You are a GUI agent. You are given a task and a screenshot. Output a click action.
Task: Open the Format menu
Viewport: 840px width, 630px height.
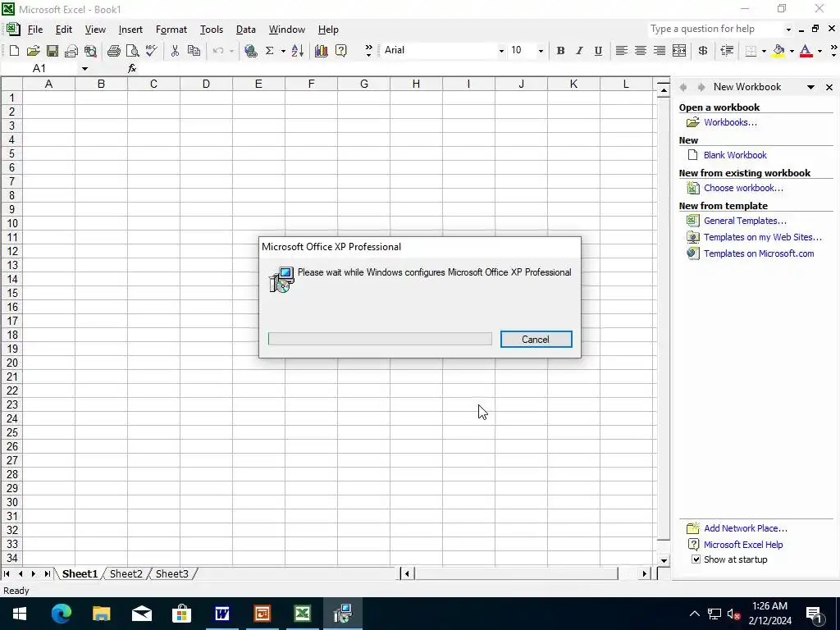coord(171,30)
